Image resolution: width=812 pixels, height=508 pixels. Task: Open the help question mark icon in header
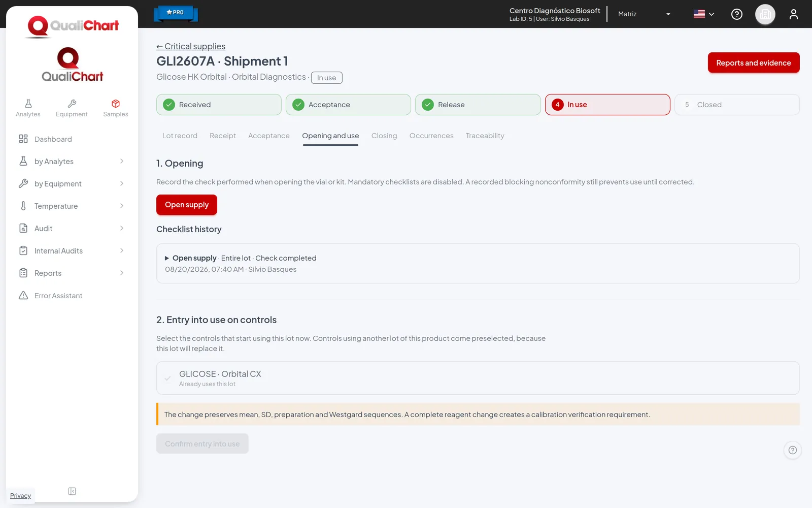737,14
